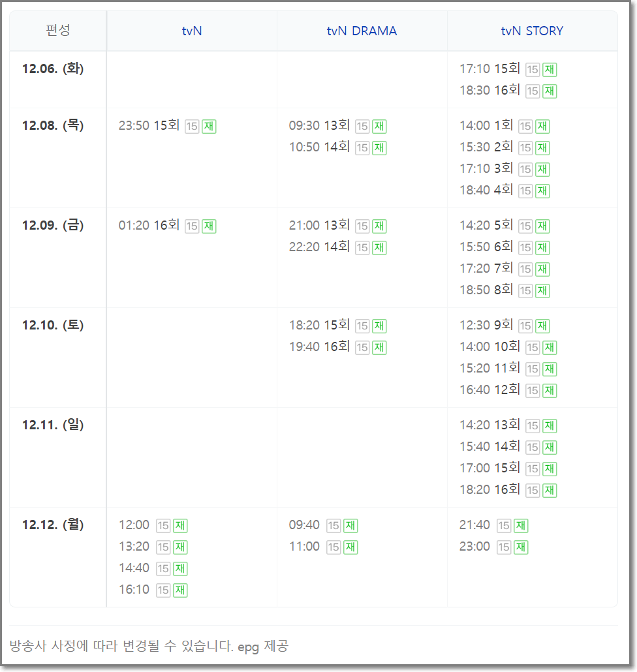Select the 01:20 16회 tvN entry
This screenshot has width=637, height=672.
[149, 226]
